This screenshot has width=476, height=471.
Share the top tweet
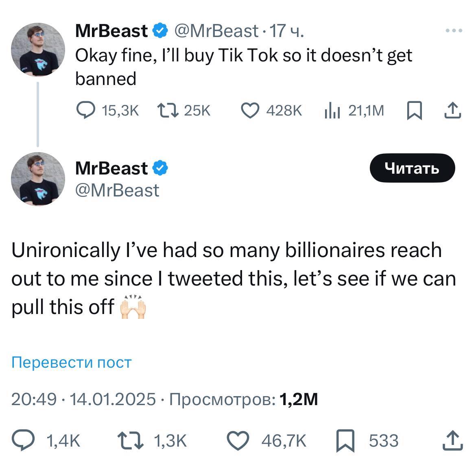coord(452,110)
